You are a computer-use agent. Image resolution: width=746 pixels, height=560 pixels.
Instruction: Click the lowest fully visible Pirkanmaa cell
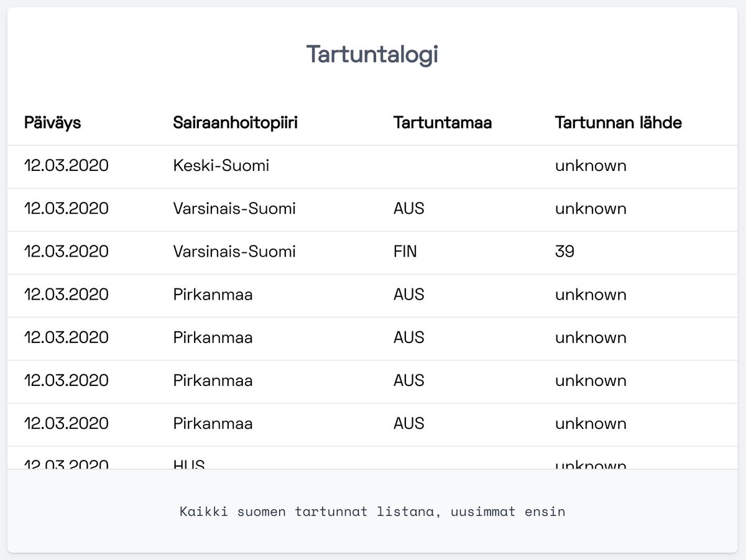point(213,423)
